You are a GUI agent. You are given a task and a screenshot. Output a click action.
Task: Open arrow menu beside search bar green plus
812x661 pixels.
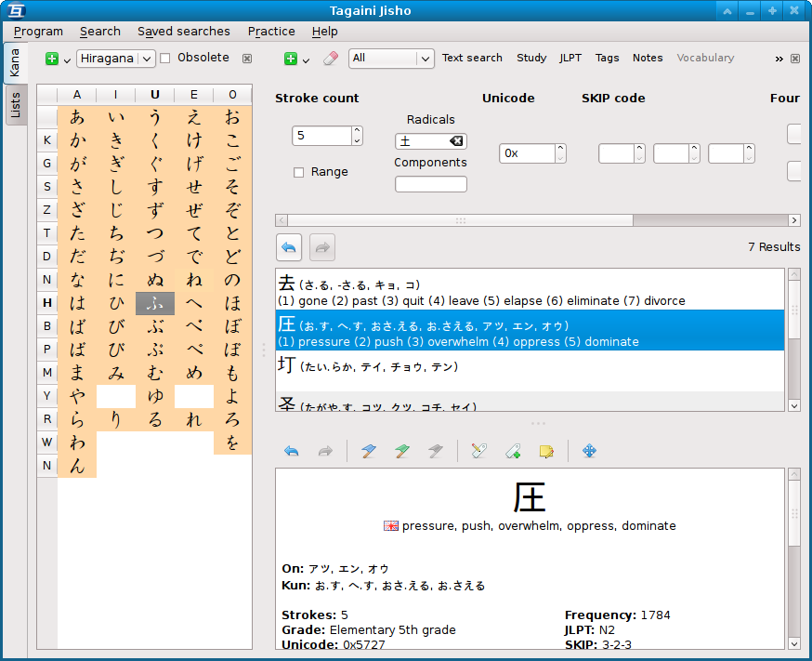click(x=306, y=60)
